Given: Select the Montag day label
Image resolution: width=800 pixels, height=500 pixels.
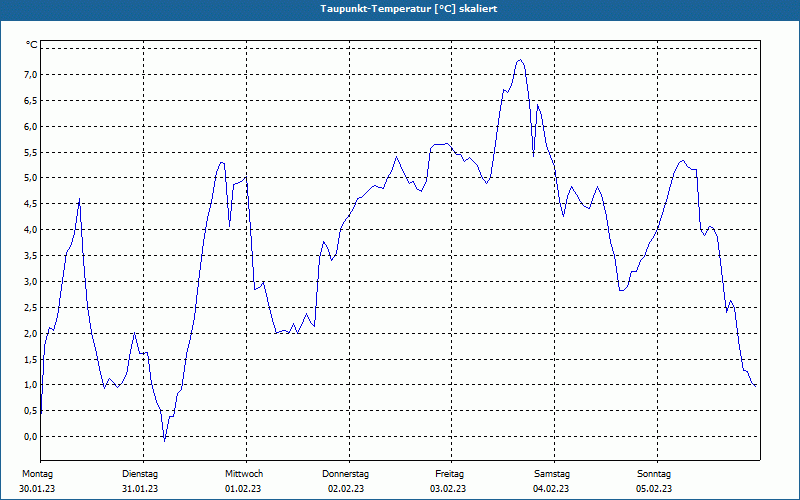Looking at the screenshot, I should (37, 474).
